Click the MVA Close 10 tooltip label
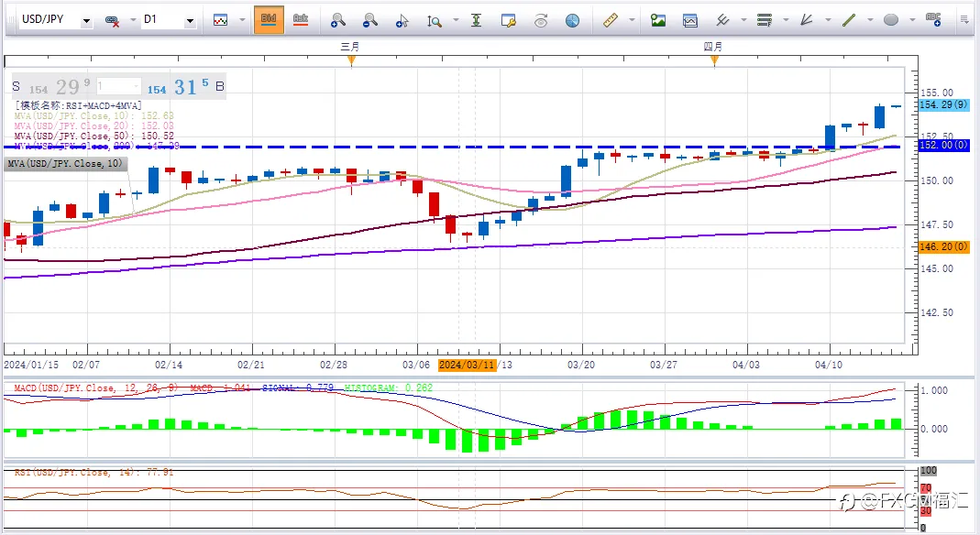 [x=66, y=164]
